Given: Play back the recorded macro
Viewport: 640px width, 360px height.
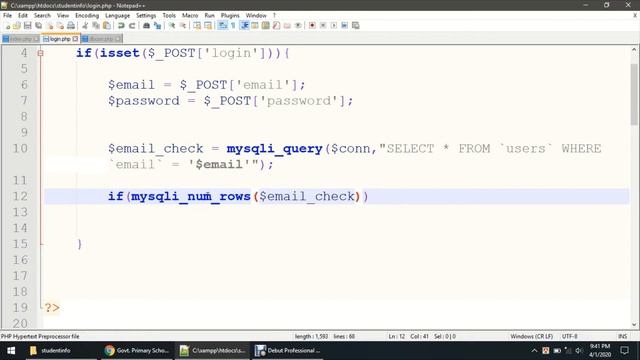Looking at the screenshot, I should pyautogui.click(x=334, y=25).
